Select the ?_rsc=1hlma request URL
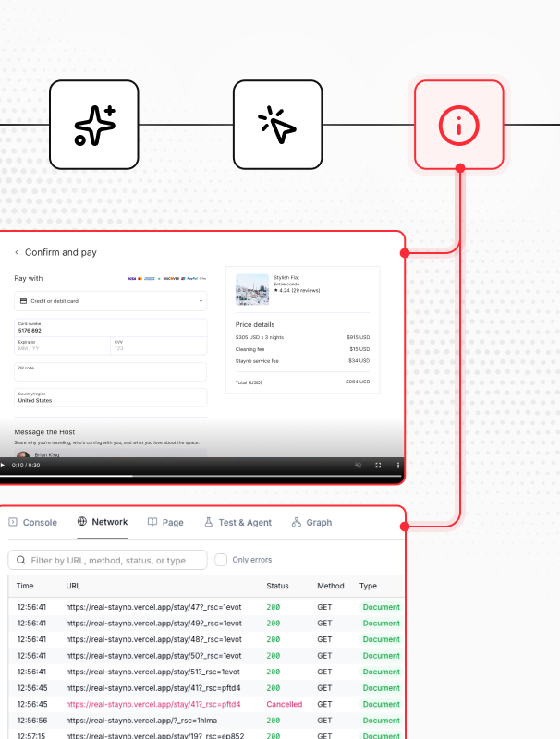Screen dimensions: 560x739 (x=141, y=721)
